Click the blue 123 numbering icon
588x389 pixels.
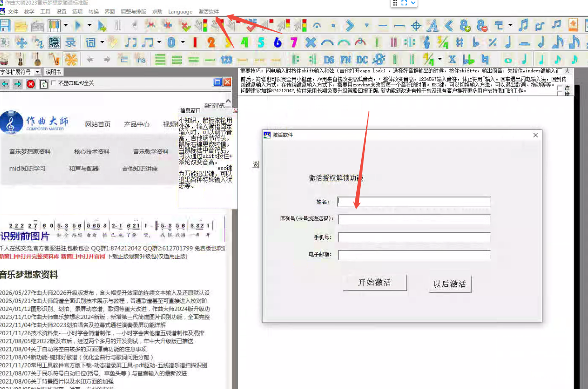(x=226, y=59)
